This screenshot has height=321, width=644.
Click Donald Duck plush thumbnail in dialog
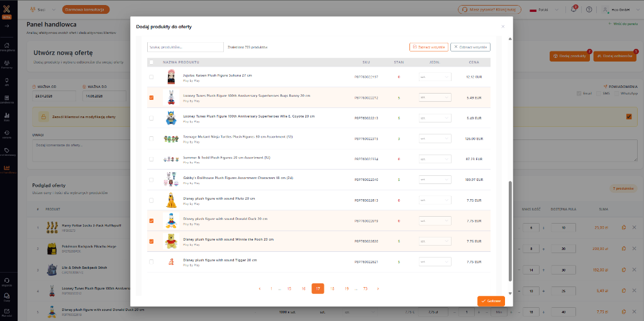point(171,221)
